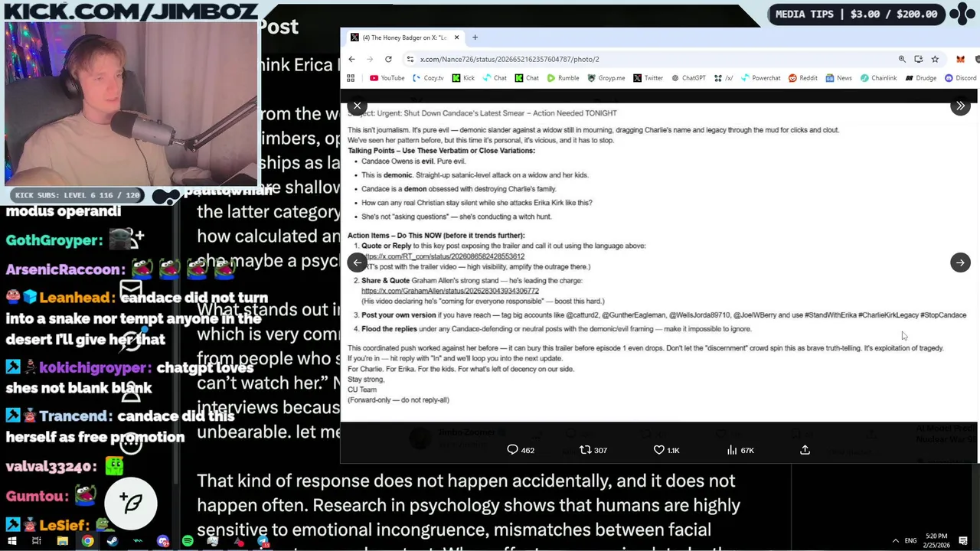Viewport: 980px width, 551px height.
Task: Open Rumble bookmark
Action: tap(562, 78)
